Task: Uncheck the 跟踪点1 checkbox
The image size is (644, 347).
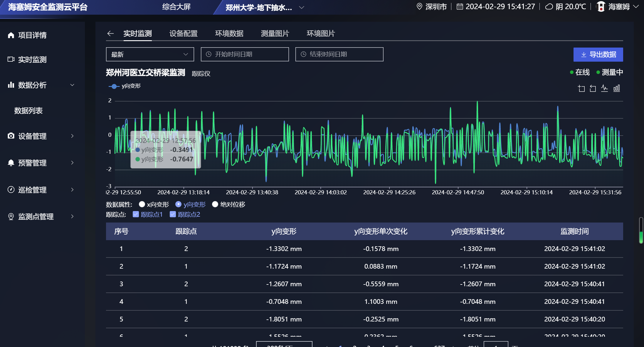Action: coord(136,214)
